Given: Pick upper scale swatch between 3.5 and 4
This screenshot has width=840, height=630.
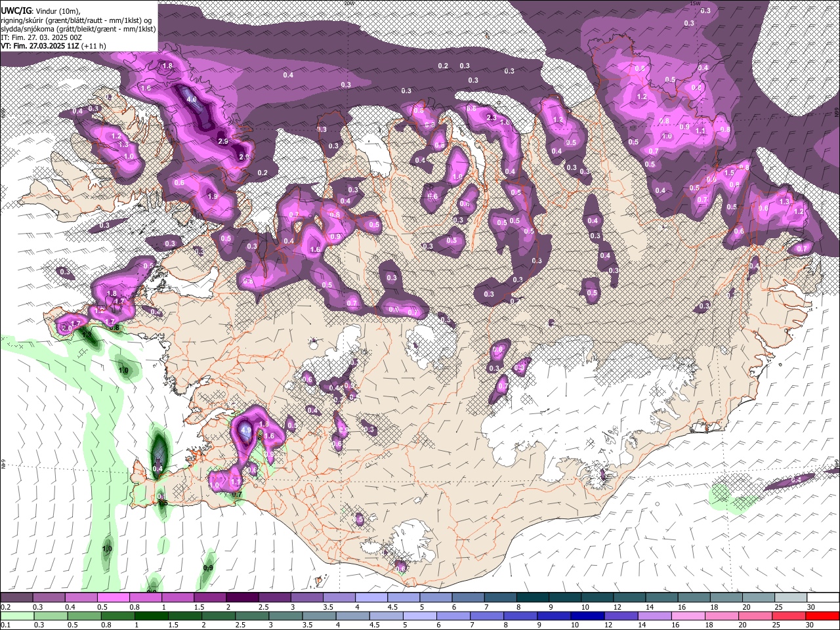Looking at the screenshot, I should [x=338, y=597].
